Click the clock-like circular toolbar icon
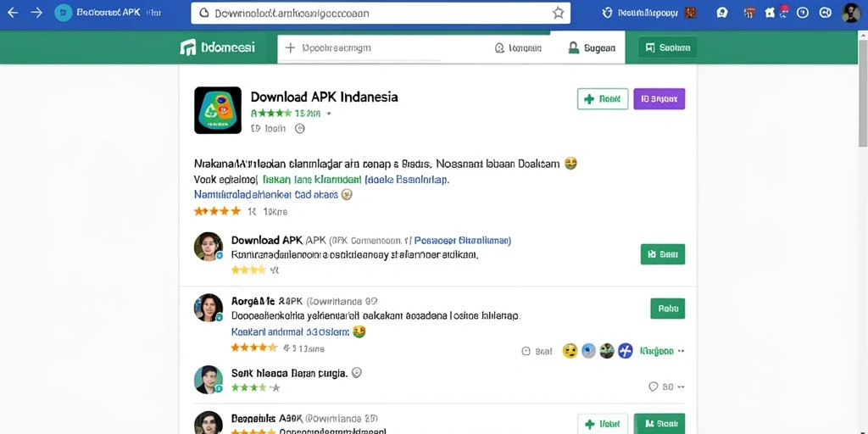This screenshot has height=434, width=868. point(803,13)
